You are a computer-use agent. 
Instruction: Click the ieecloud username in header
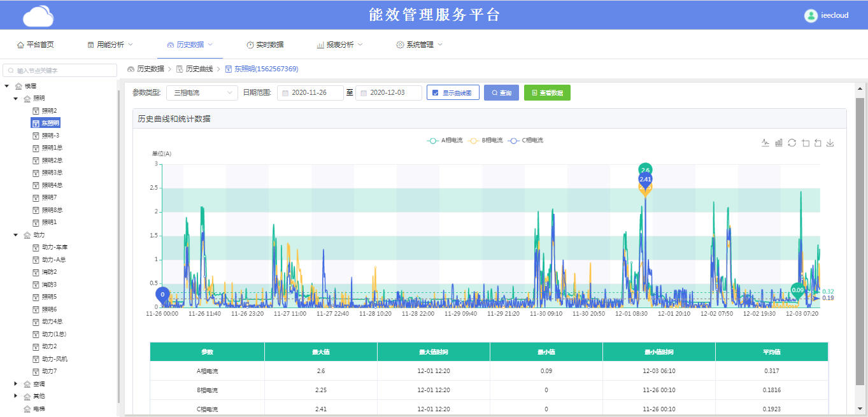click(x=835, y=16)
